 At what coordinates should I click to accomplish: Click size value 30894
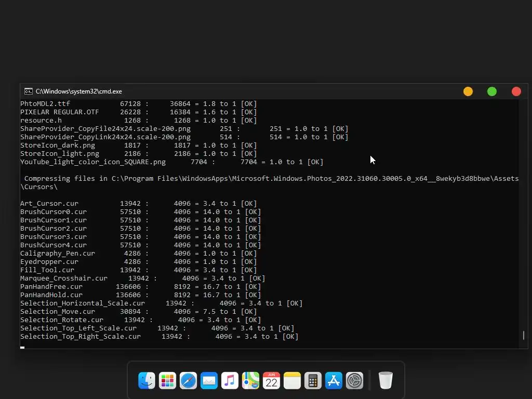pos(130,312)
